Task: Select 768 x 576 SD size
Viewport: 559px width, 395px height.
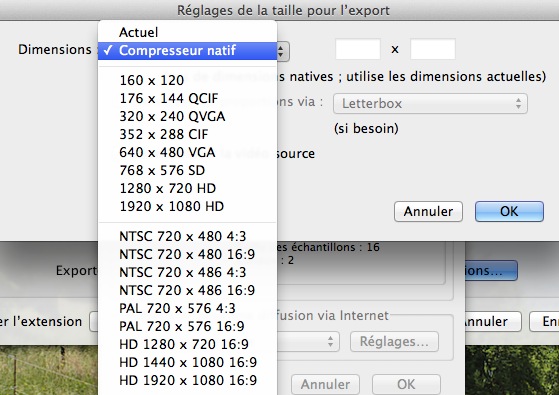Action: pyautogui.click(x=188, y=170)
